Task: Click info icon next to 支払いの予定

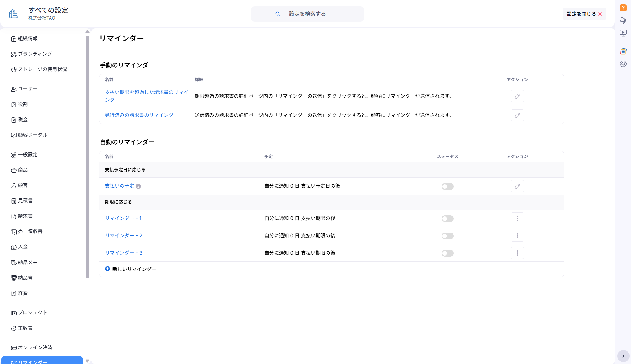Action: tap(138, 186)
